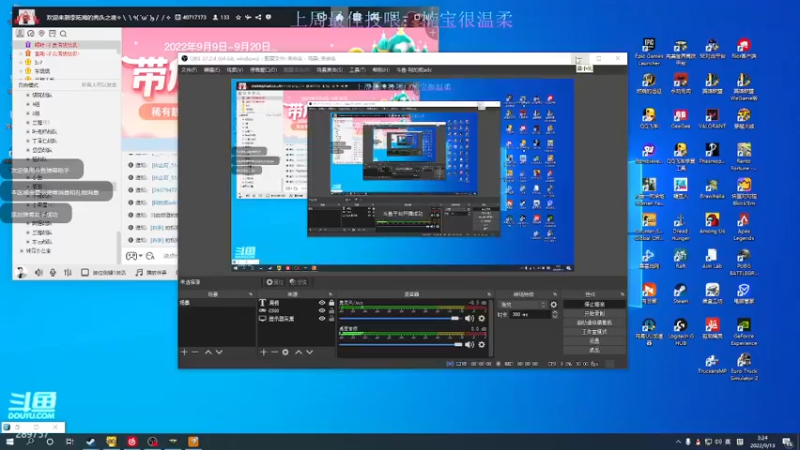Open the Edit menu in OBS
This screenshot has height=450, width=800.
(x=212, y=70)
